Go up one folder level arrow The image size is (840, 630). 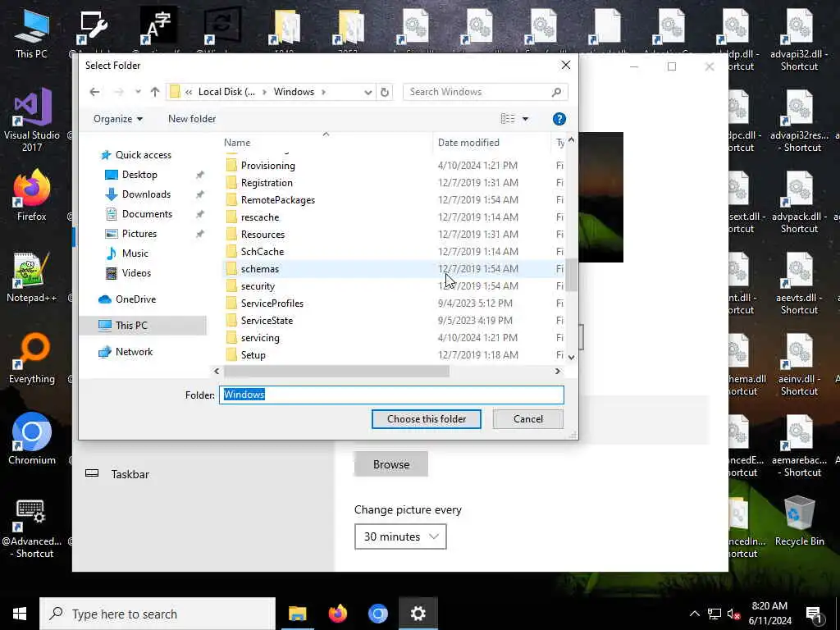coord(155,92)
